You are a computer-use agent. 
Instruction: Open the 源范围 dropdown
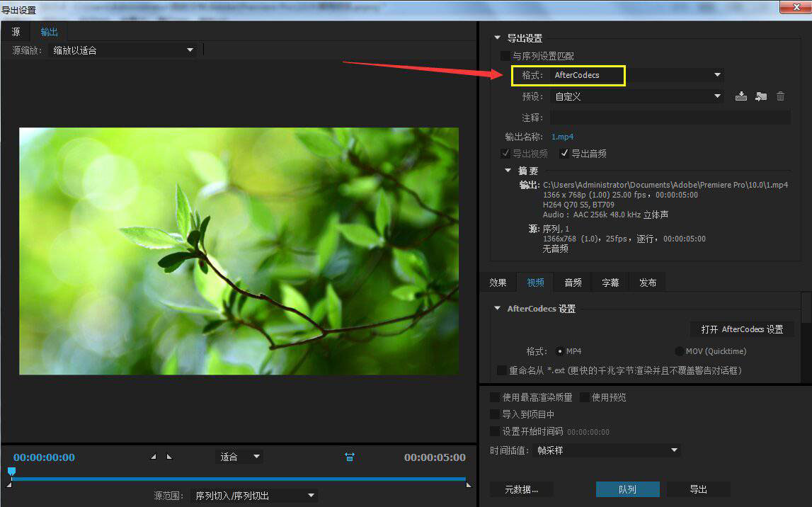coord(253,496)
